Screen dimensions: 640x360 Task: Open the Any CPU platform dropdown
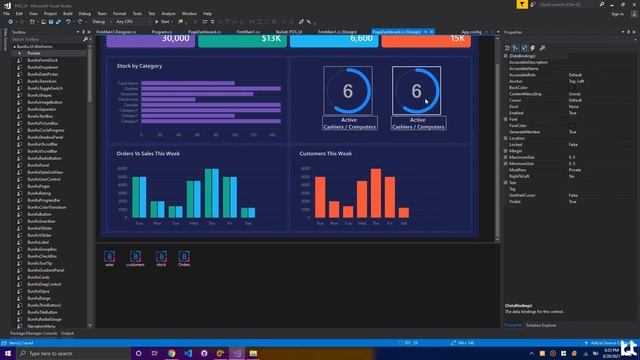click(x=133, y=22)
